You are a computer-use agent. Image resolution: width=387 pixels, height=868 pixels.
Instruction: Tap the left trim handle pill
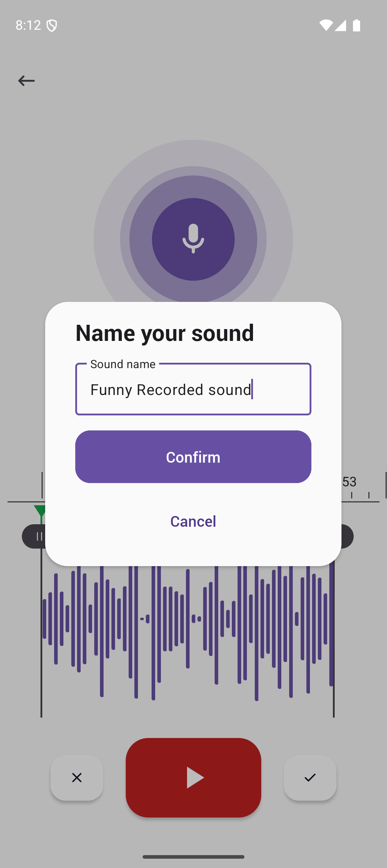pos(34,536)
